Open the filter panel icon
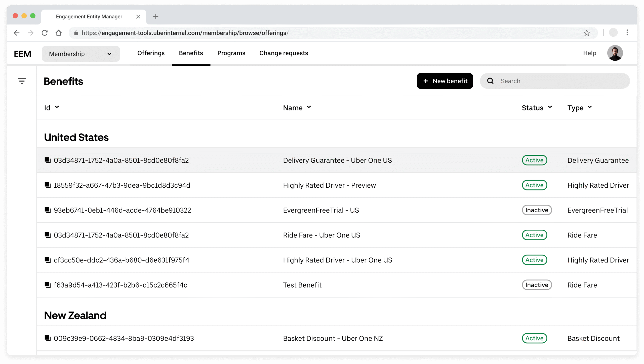Screen dimensions: 644x364 [x=22, y=81]
